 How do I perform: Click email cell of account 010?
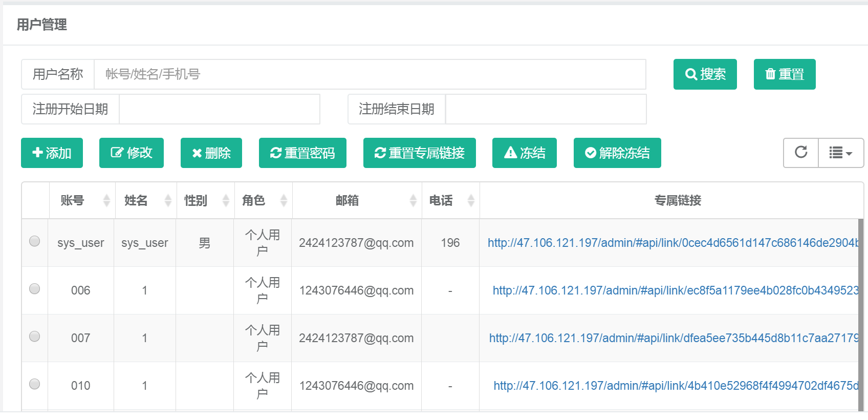pos(357,386)
